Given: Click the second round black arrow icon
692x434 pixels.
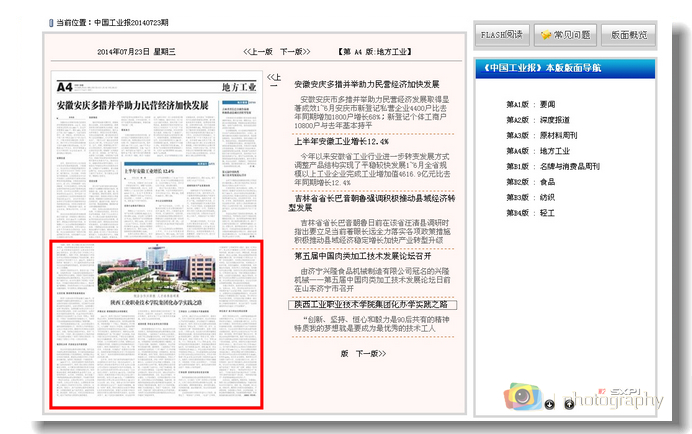Looking at the screenshot, I should [569, 404].
